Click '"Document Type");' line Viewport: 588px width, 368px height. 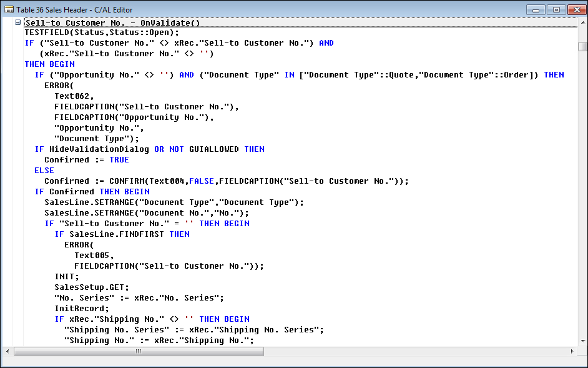coord(97,139)
